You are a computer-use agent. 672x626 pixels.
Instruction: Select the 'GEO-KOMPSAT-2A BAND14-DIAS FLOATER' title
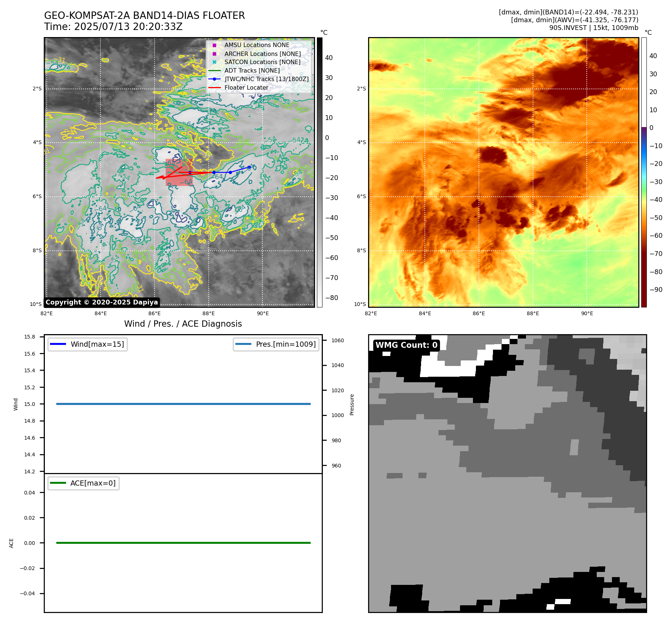pyautogui.click(x=145, y=16)
